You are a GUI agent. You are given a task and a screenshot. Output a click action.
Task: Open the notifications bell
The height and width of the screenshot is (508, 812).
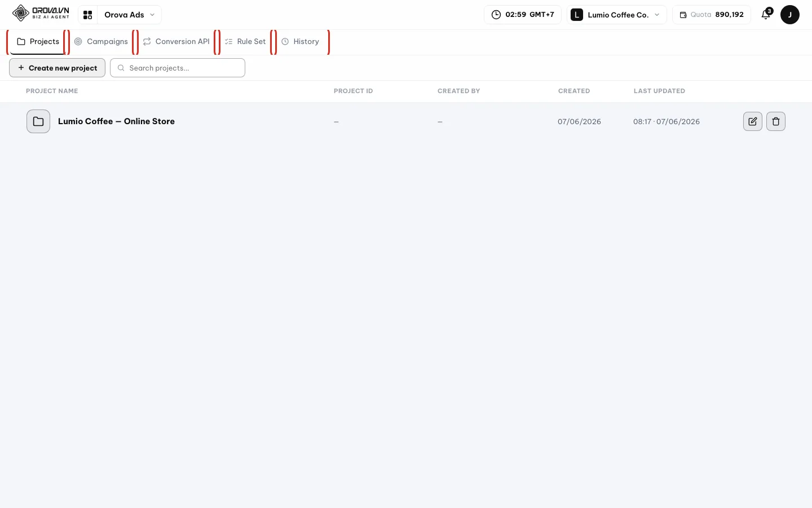(x=766, y=15)
